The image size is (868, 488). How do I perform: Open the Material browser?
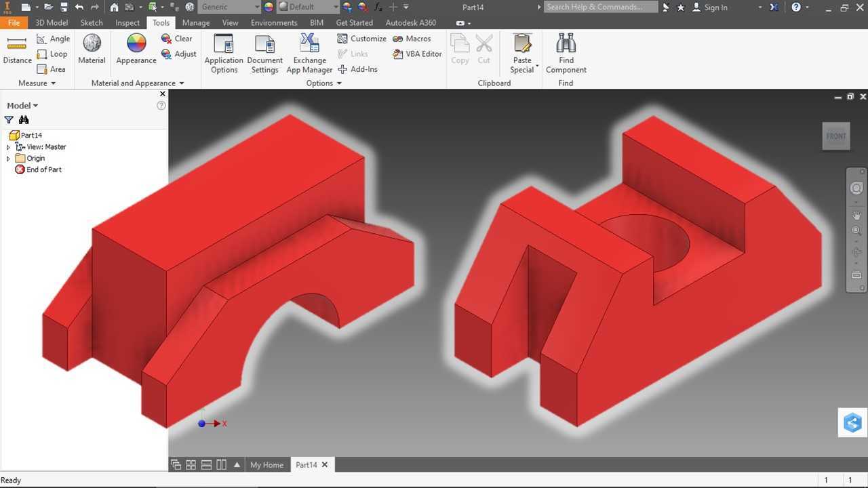[92, 49]
